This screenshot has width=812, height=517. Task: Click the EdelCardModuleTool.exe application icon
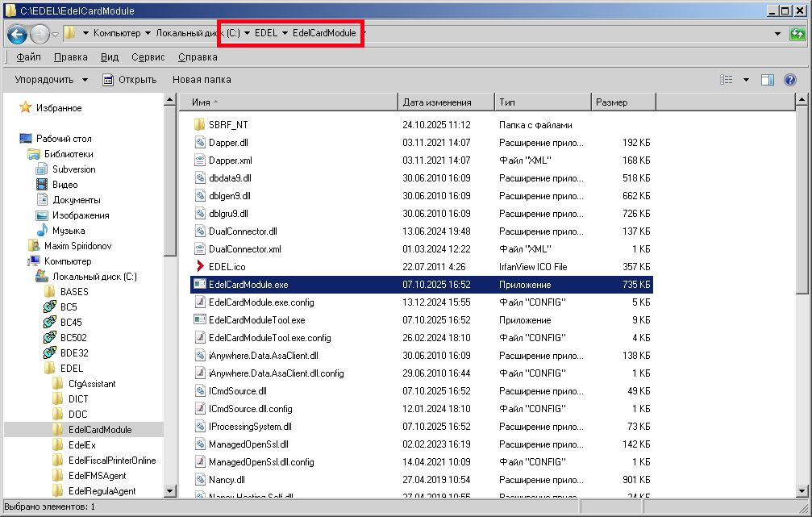(x=201, y=320)
